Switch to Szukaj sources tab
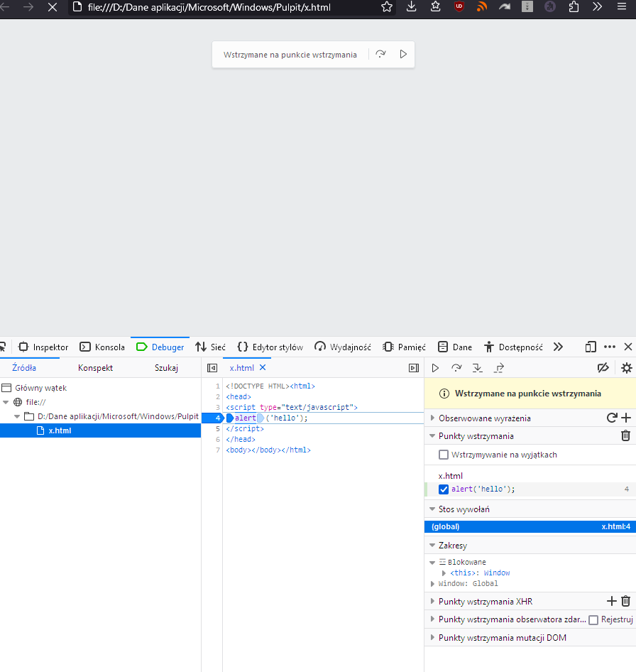Screen dimensions: 636x672 point(166,368)
